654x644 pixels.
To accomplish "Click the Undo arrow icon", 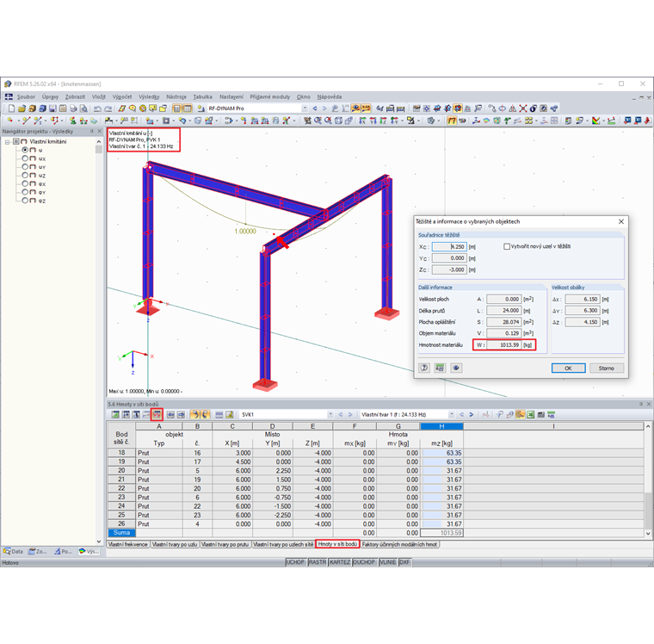I will (x=97, y=108).
